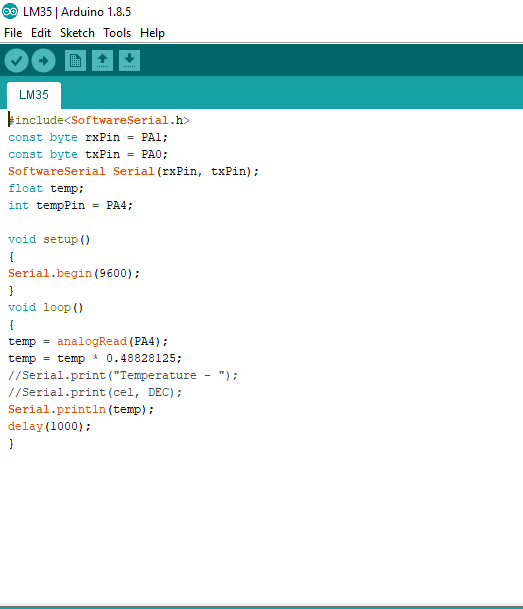The image size is (523, 609).
Task: Click the delay(1000); line
Action: coord(49,426)
